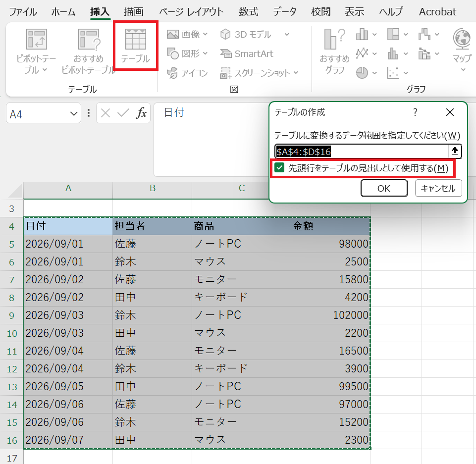Expand the 画像 dropdown arrow
476x464 pixels.
206,34
